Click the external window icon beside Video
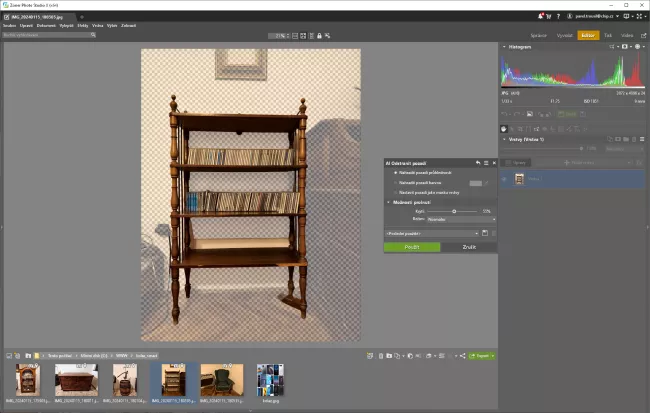This screenshot has width=650, height=413. 643,36
